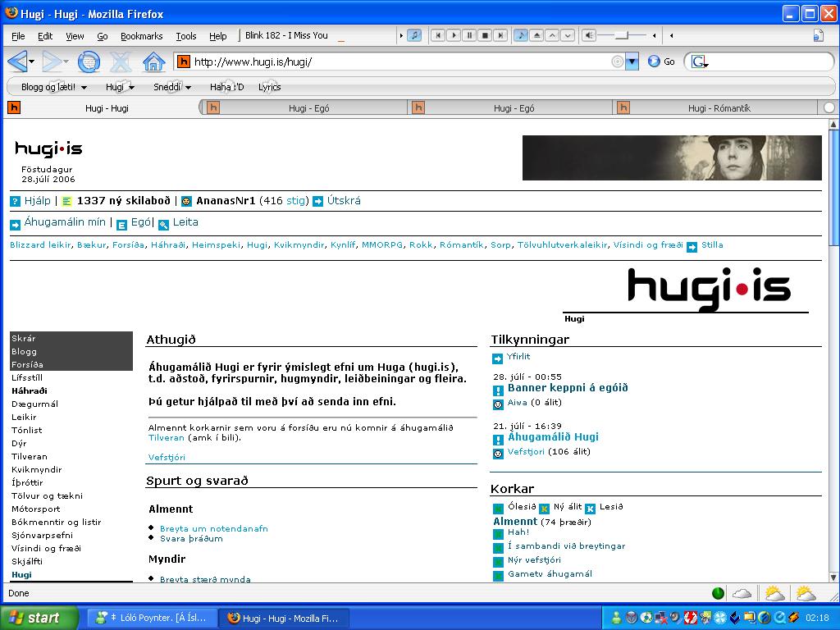The height and width of the screenshot is (630, 840).
Task: Click the Útskrá logout arrow icon
Action: point(317,202)
